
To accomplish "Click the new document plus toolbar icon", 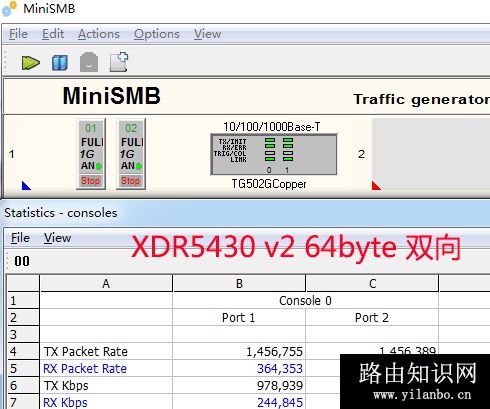I will pos(119,62).
